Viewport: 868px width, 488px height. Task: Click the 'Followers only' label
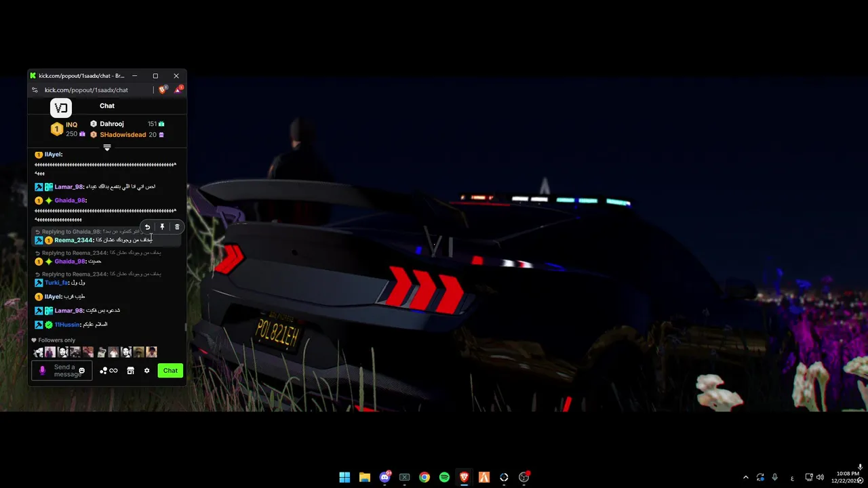tap(57, 340)
